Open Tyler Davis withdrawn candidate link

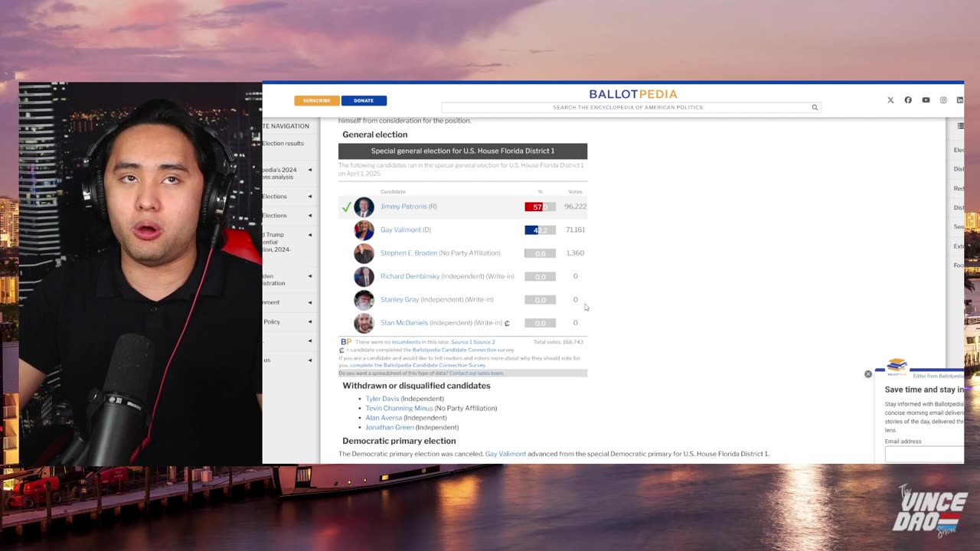(x=382, y=399)
